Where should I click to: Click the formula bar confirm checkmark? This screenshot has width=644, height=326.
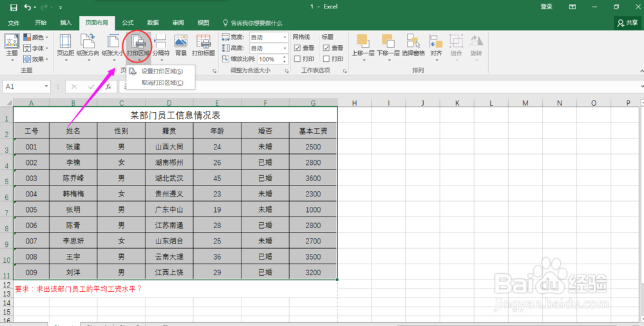[91, 87]
